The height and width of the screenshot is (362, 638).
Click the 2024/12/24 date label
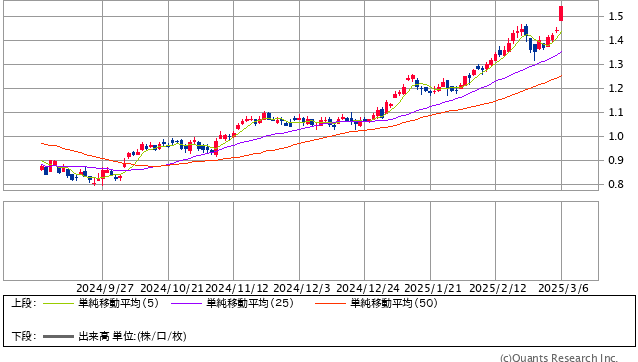368,288
